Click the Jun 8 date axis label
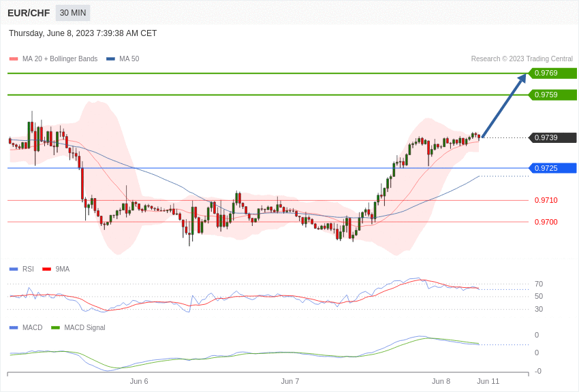The image size is (579, 392). click(x=441, y=381)
